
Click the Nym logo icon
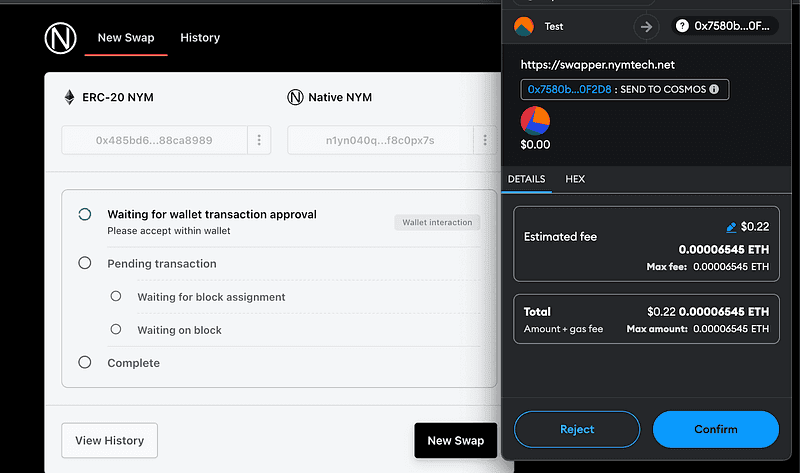pos(60,38)
